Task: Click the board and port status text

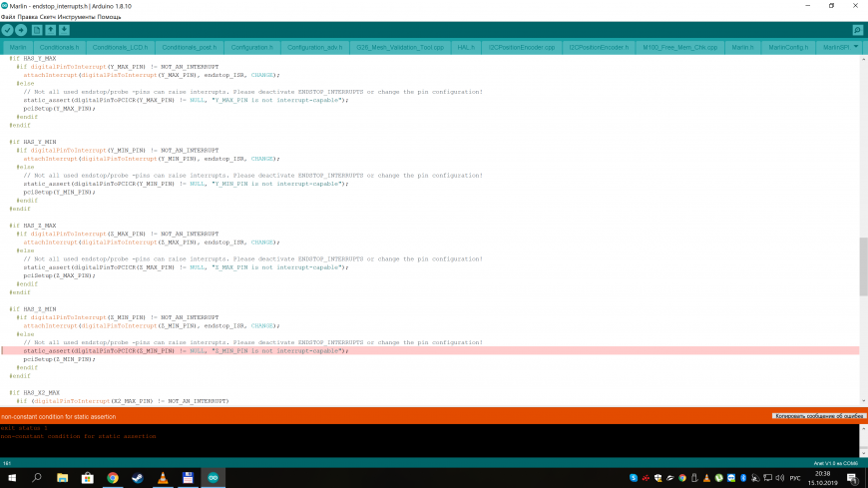Action: (835, 463)
